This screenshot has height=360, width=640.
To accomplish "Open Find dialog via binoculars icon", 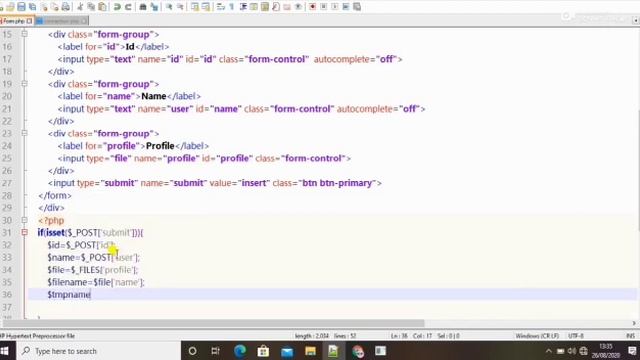I will pyautogui.click(x=143, y=7).
